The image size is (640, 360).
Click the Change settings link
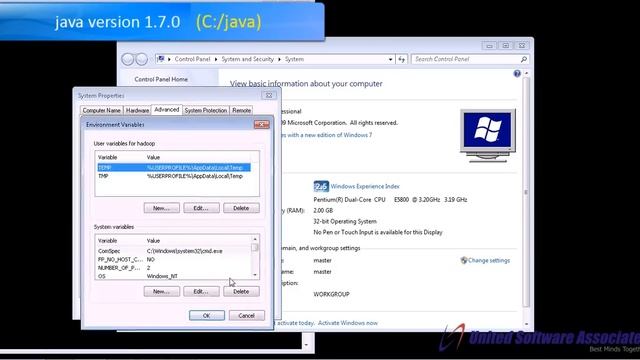click(x=489, y=260)
